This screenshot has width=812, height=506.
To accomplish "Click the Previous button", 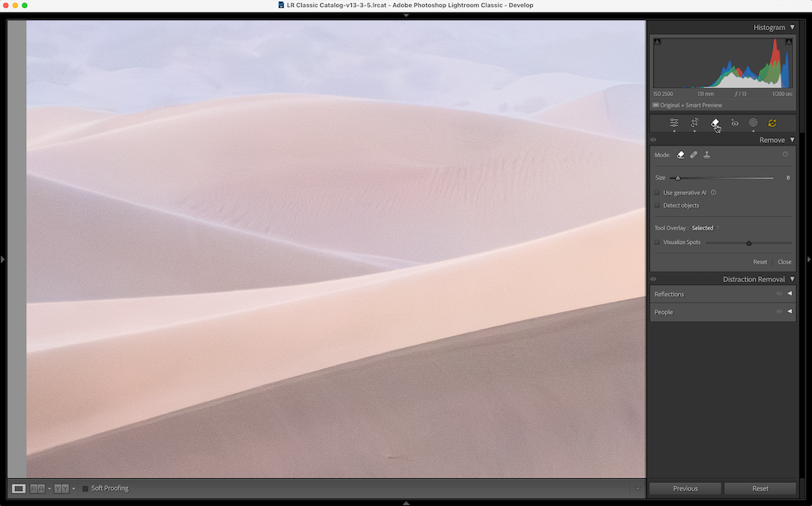I will pos(685,489).
